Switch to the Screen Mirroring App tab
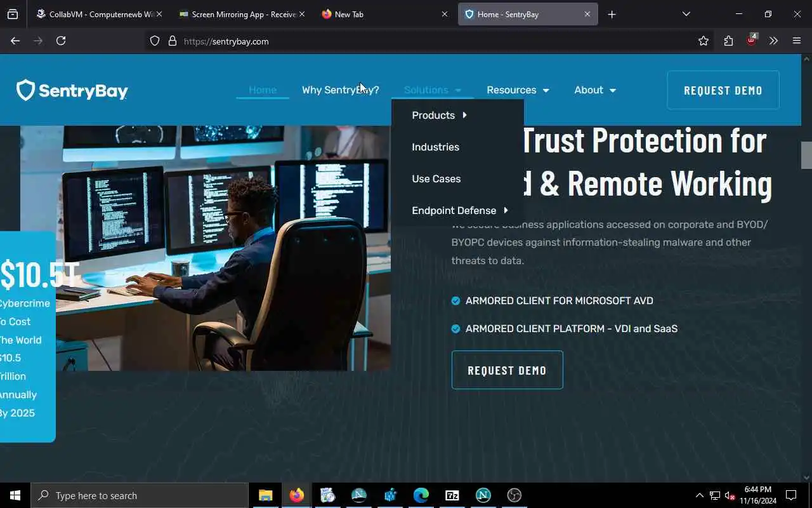812x508 pixels. [238, 14]
